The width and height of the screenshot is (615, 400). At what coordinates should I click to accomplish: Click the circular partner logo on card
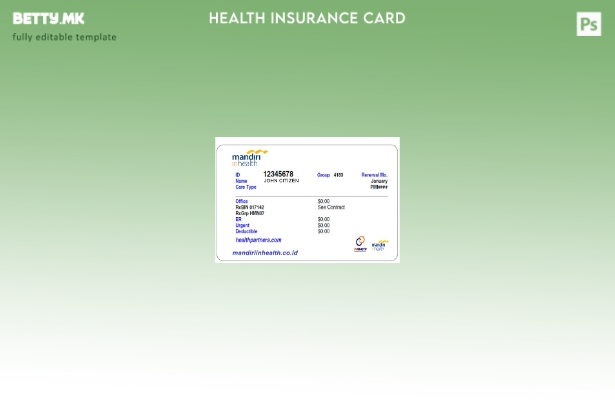coord(360,244)
